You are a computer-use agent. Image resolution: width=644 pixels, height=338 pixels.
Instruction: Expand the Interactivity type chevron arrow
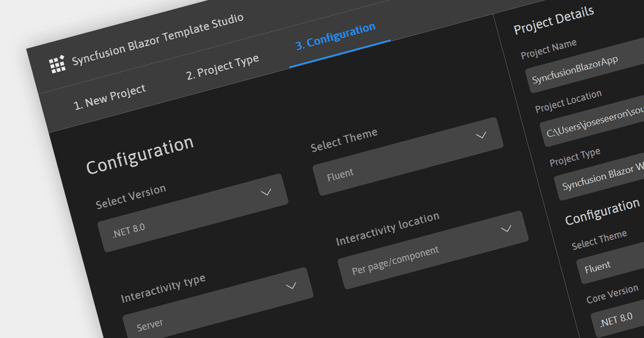click(x=291, y=285)
